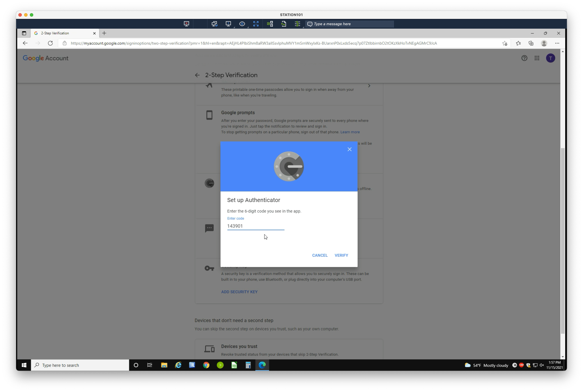Open the profile avatar T menu
The image size is (583, 392).
pos(550,58)
